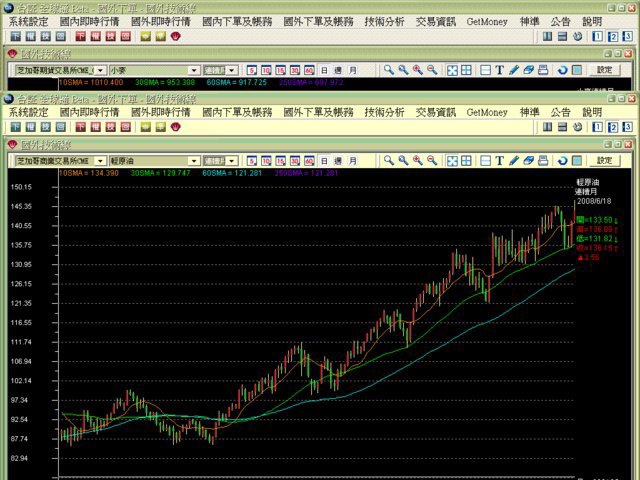Screen dimensions: 640x480
Task: Click 設定 button in 輕原油 chart toolbar
Action: 605,160
